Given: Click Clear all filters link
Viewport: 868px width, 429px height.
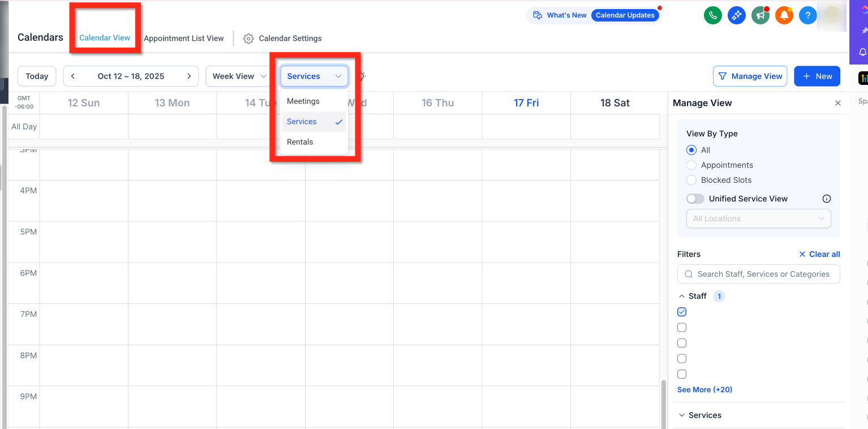Looking at the screenshot, I should click(x=819, y=254).
